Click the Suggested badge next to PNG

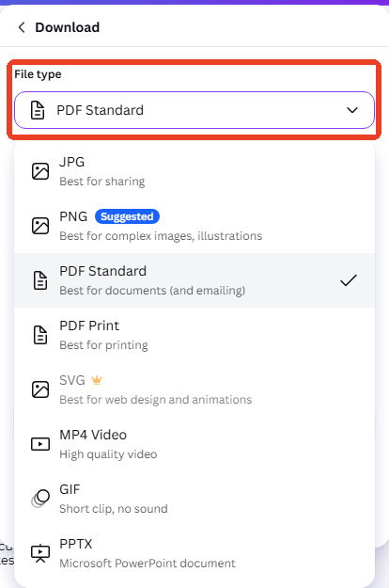tap(127, 216)
